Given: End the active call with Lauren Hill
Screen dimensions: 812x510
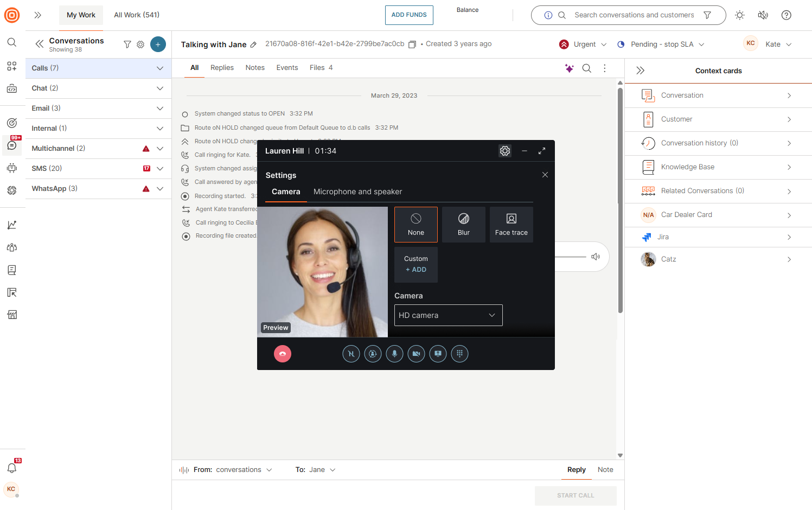Looking at the screenshot, I should click(283, 353).
